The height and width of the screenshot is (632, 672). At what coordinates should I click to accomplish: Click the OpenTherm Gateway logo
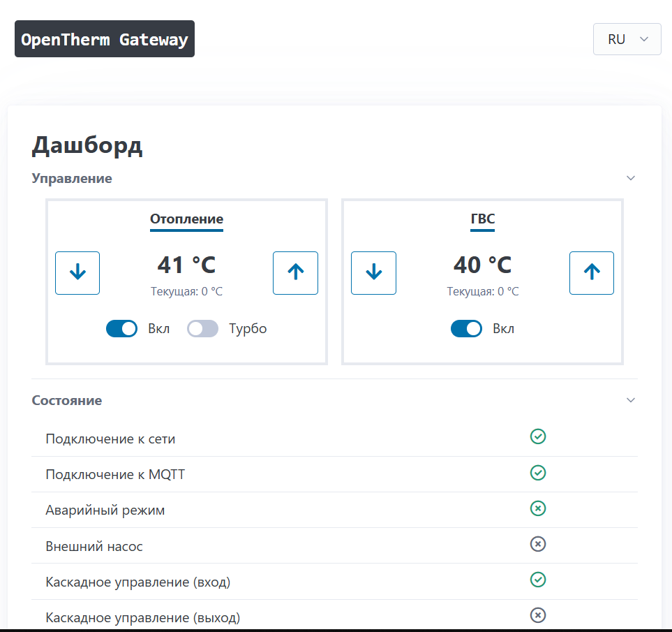pos(105,39)
